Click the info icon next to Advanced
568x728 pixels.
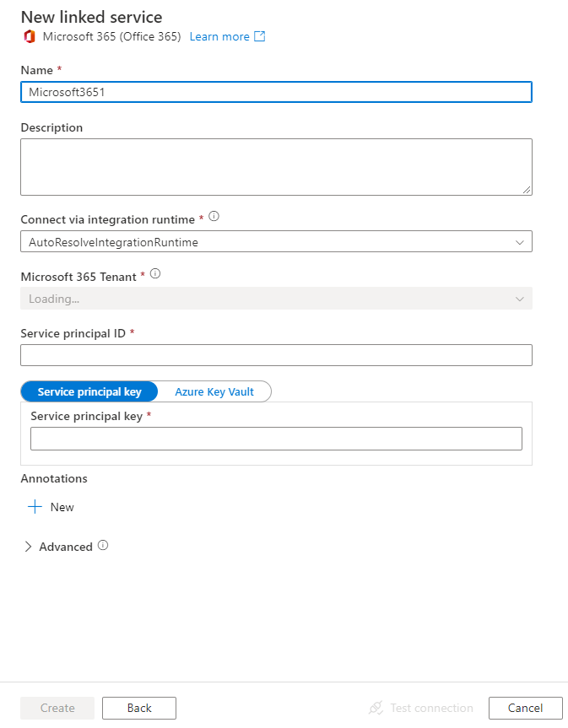tap(103, 546)
